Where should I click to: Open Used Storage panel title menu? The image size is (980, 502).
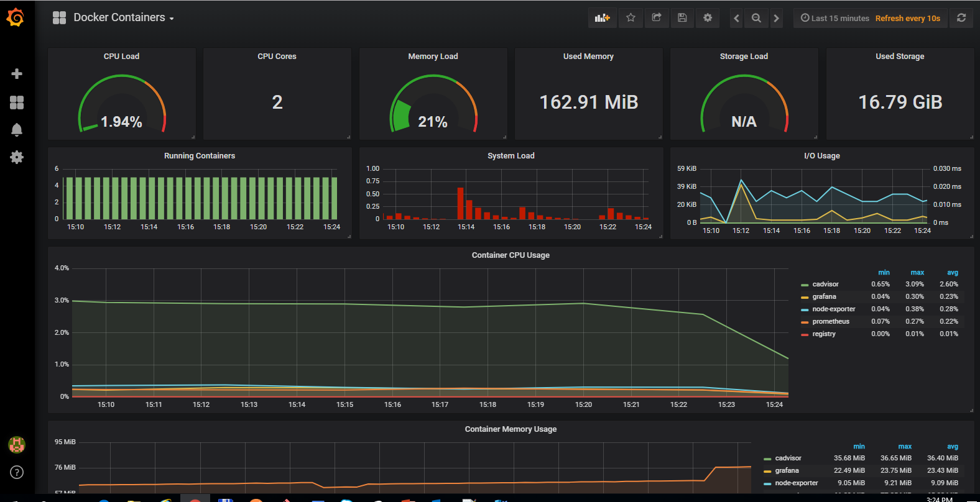pyautogui.click(x=900, y=57)
